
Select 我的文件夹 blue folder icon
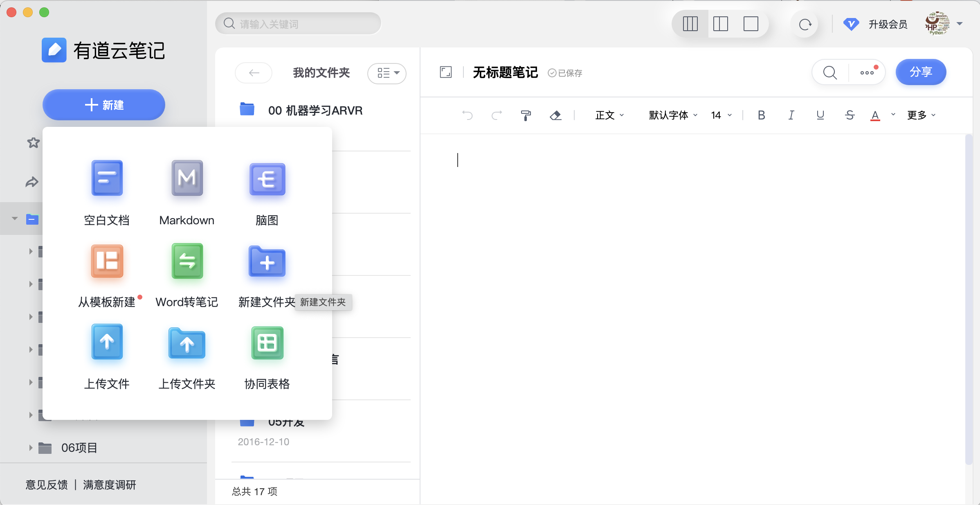coord(32,219)
